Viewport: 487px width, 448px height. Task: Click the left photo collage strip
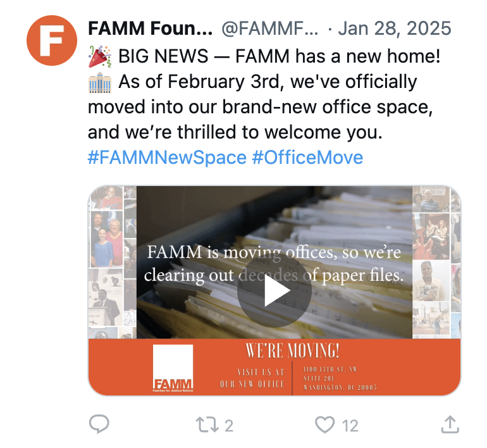pos(113,262)
